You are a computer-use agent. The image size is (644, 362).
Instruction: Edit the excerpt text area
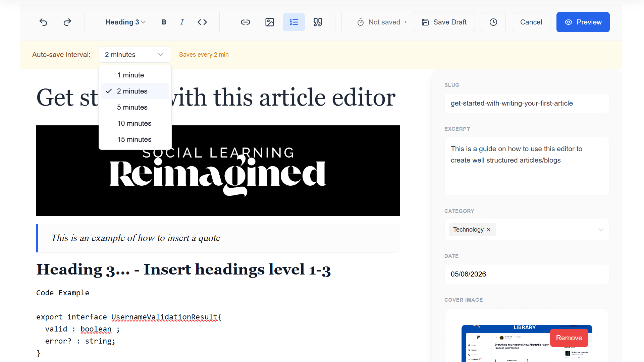coord(527,166)
